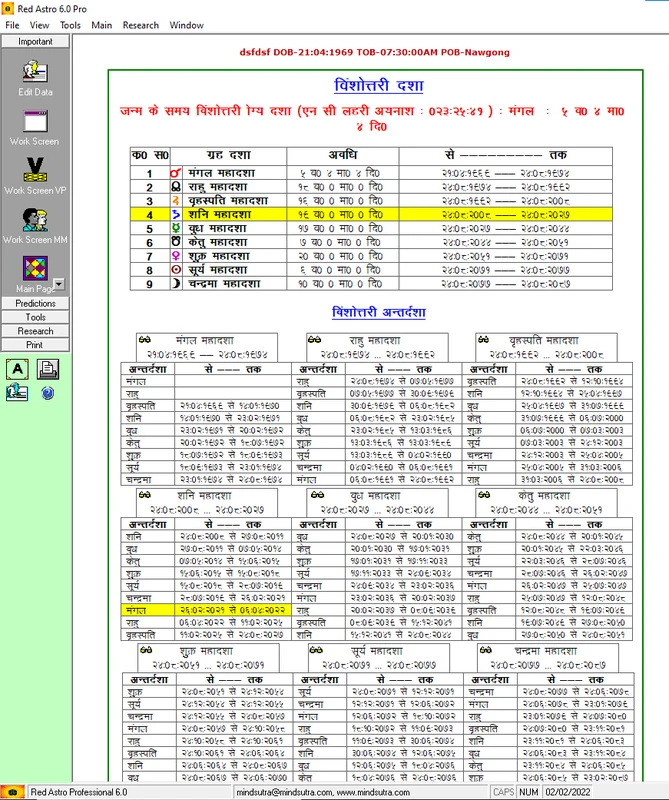This screenshot has height=800, width=669.
Task: Open the Tools menu in menu bar
Action: (70, 25)
